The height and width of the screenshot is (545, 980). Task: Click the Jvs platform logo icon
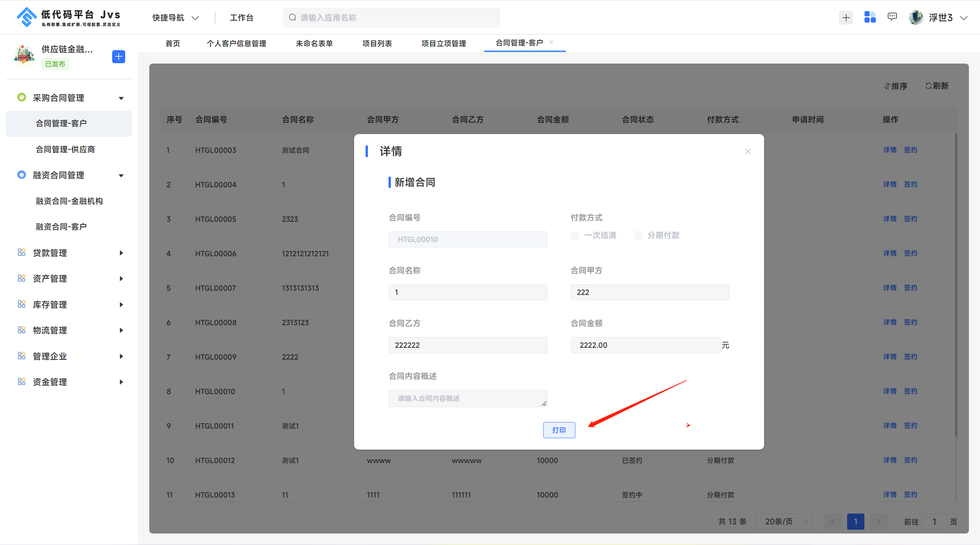[27, 17]
